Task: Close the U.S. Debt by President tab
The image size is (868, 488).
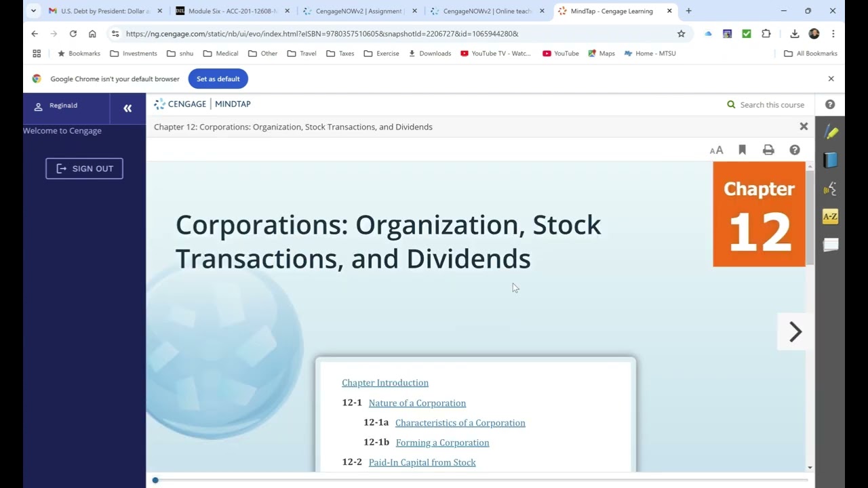Action: [160, 11]
